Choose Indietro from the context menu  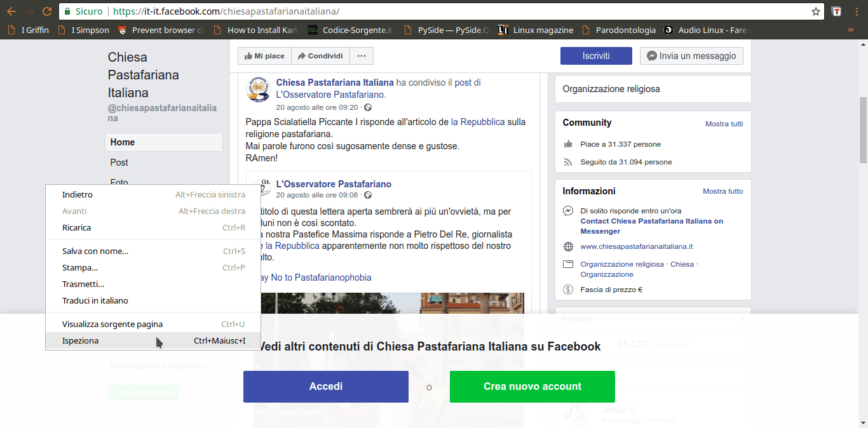click(x=153, y=195)
